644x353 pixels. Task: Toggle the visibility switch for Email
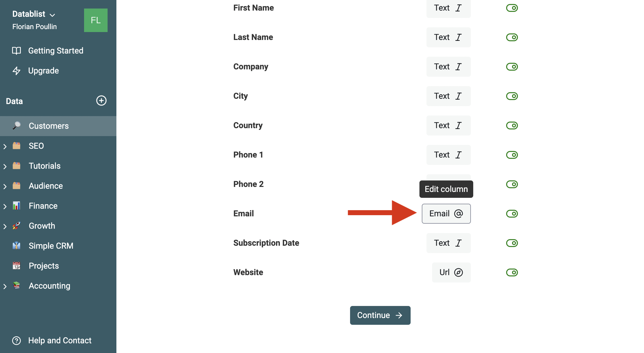(511, 213)
